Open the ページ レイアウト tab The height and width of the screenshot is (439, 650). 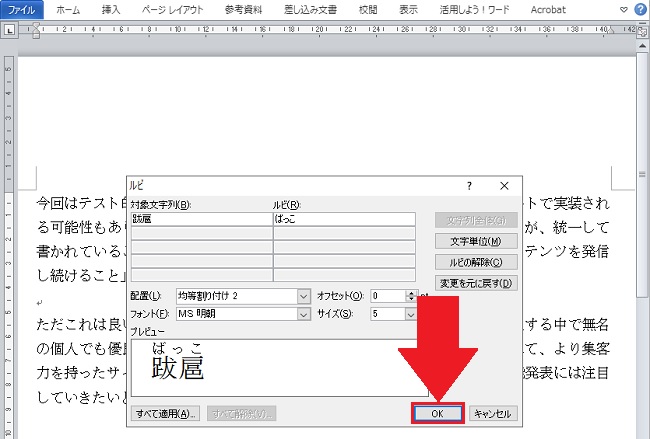172,10
